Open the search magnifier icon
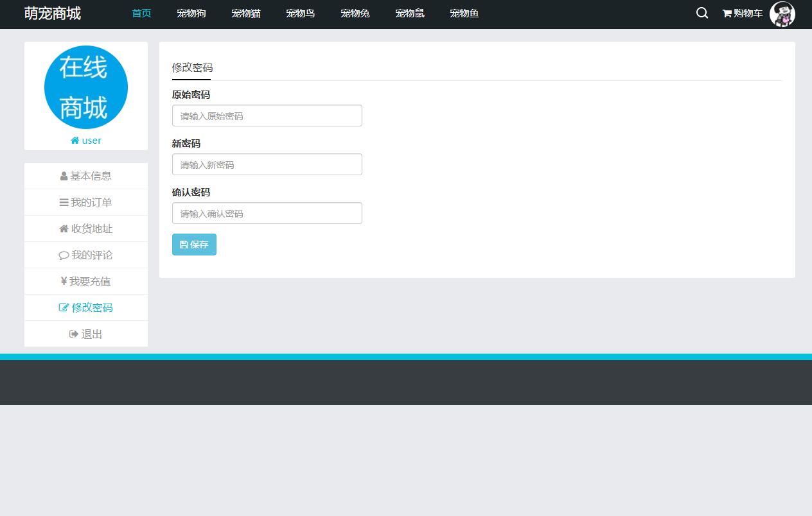The image size is (812, 516). click(702, 13)
